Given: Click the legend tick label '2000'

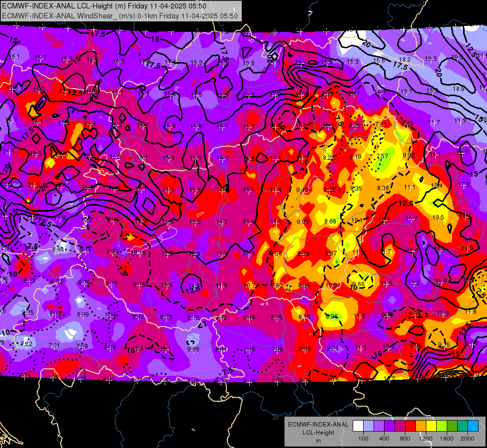Looking at the screenshot, I should (x=468, y=439).
